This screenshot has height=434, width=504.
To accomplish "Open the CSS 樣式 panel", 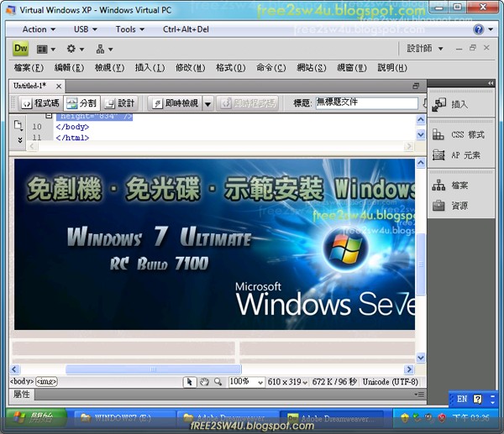I will 460,134.
